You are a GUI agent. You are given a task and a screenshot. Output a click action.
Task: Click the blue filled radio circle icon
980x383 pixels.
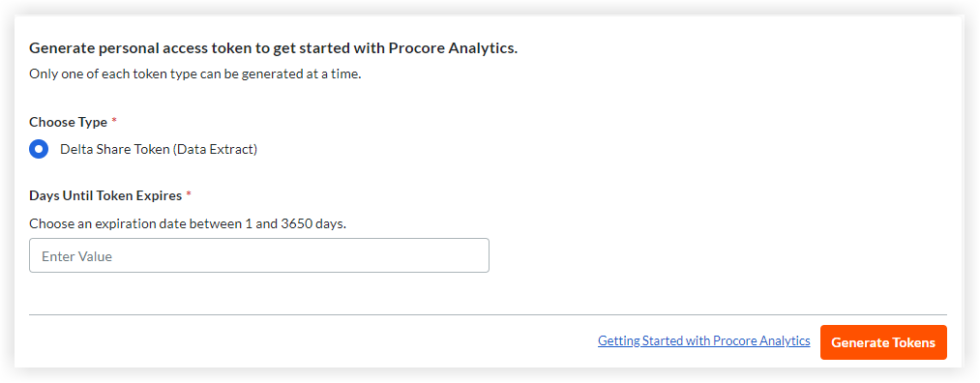tap(39, 149)
